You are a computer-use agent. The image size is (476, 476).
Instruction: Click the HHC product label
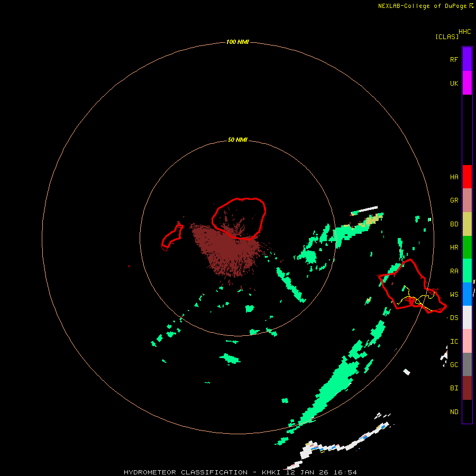coord(464,32)
